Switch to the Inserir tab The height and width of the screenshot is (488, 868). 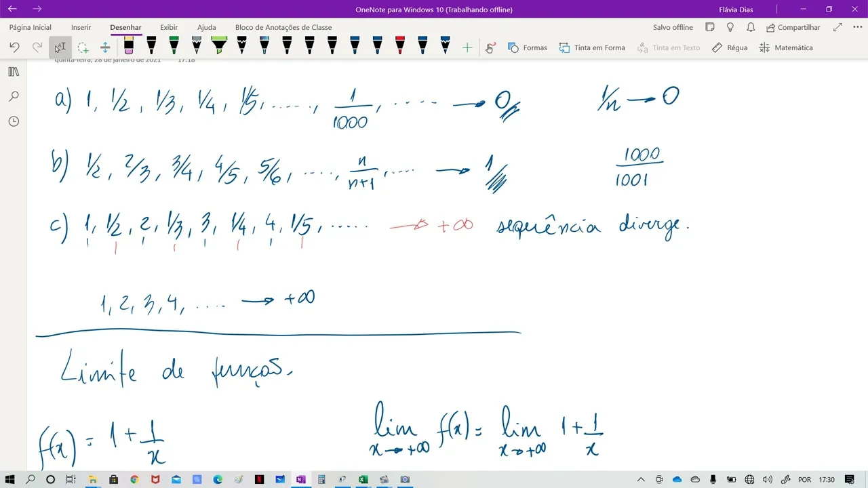(x=81, y=27)
